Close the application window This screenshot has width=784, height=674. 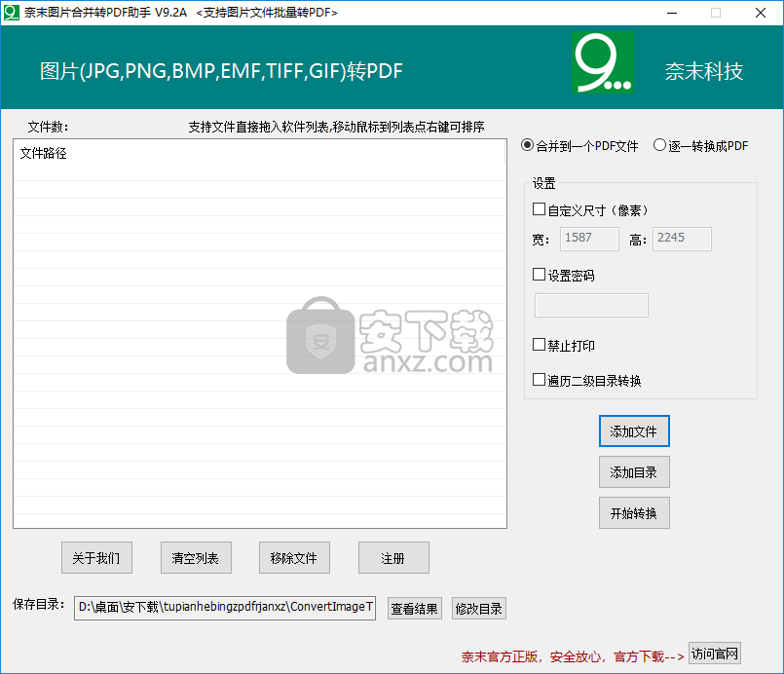760,13
